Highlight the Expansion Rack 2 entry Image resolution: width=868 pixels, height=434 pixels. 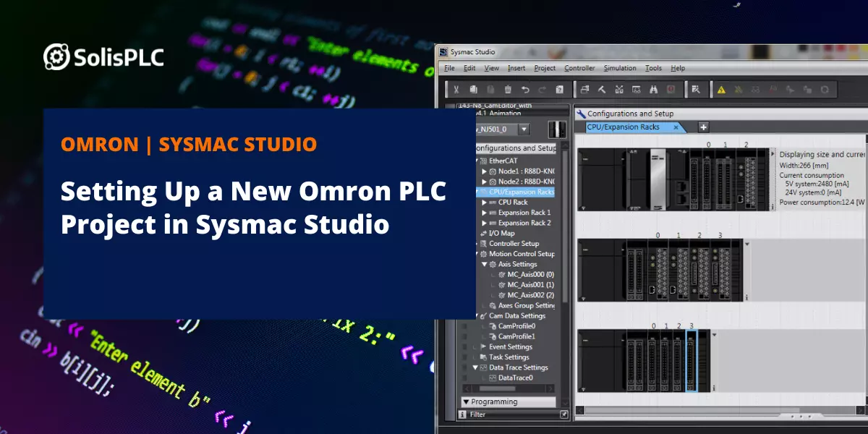pyautogui.click(x=524, y=224)
